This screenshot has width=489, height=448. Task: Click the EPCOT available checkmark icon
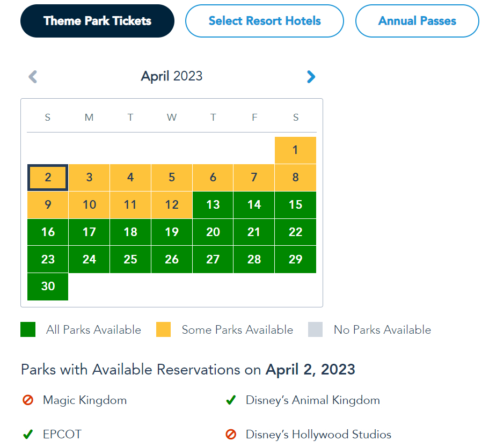[x=28, y=434]
